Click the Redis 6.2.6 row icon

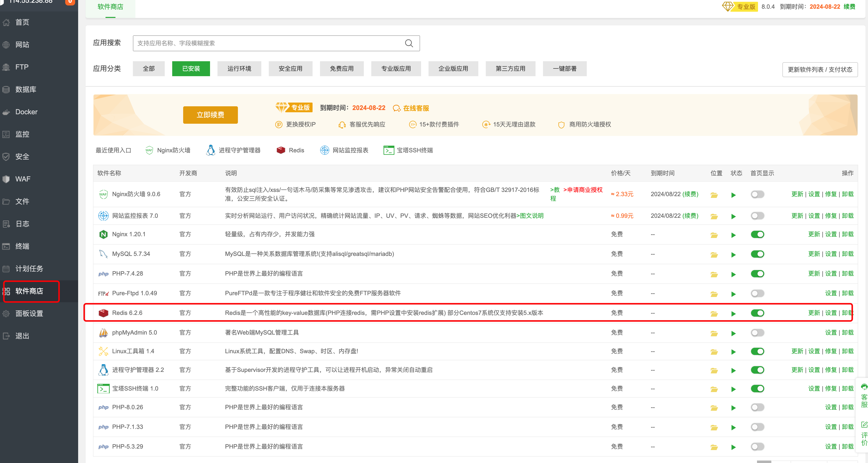[103, 313]
